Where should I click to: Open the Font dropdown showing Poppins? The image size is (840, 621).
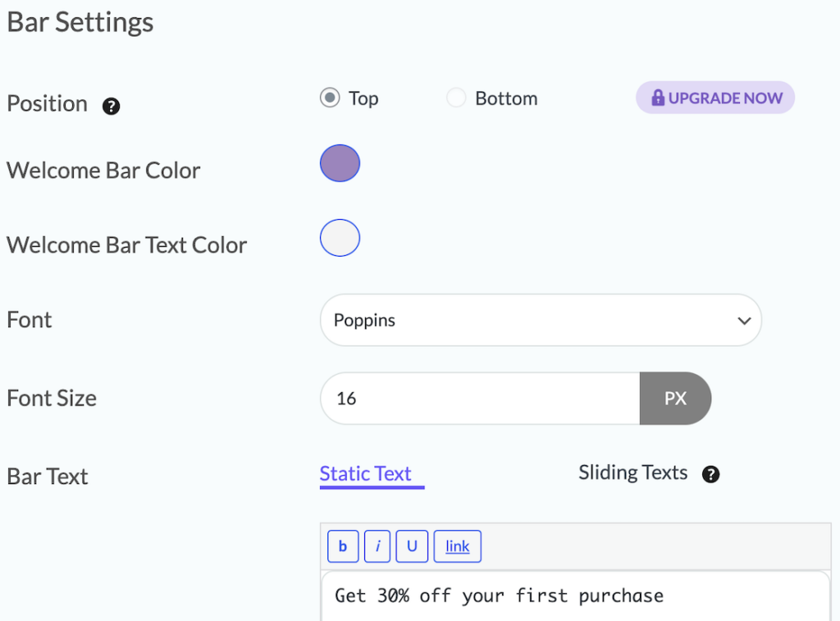541,320
